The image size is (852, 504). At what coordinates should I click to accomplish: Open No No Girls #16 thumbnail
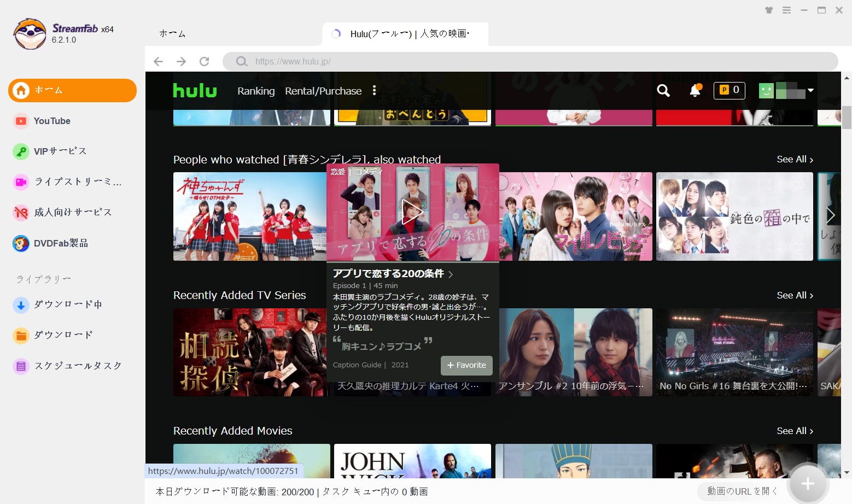[734, 353]
